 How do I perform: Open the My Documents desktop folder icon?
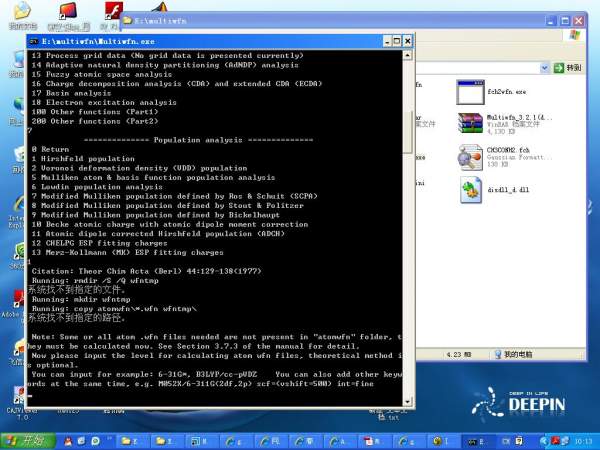(x=23, y=11)
